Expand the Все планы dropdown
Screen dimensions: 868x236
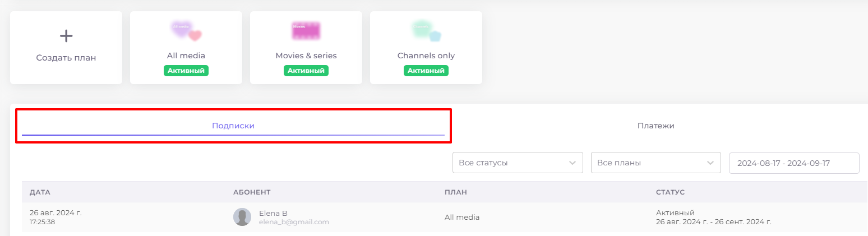click(655, 163)
